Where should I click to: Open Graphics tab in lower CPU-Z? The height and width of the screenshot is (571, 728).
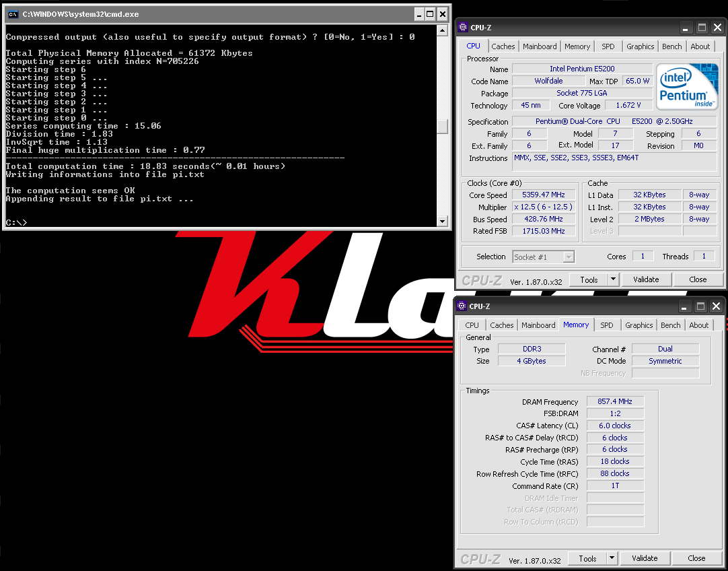click(x=639, y=325)
